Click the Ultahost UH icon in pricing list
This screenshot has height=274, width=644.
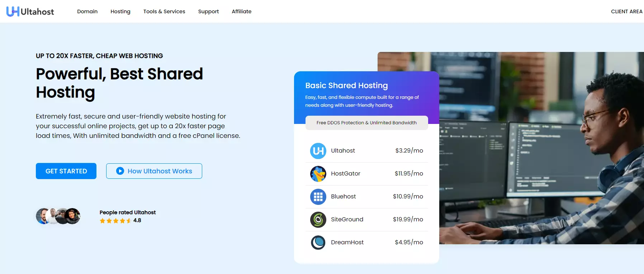tap(318, 151)
